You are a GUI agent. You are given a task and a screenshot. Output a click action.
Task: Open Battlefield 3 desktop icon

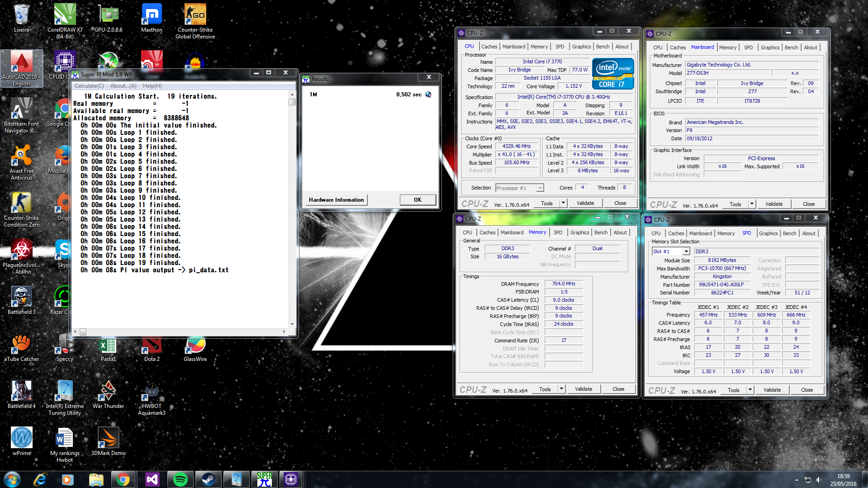pyautogui.click(x=21, y=300)
